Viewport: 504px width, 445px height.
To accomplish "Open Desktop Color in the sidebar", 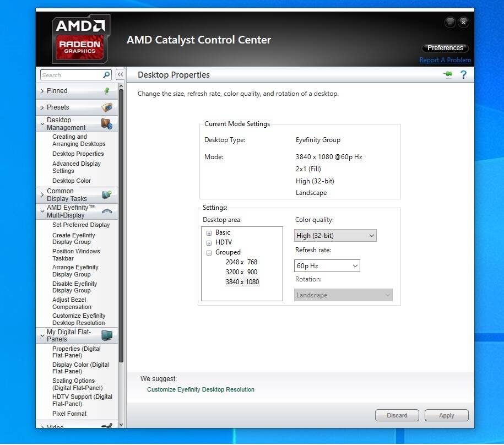I will click(x=72, y=181).
